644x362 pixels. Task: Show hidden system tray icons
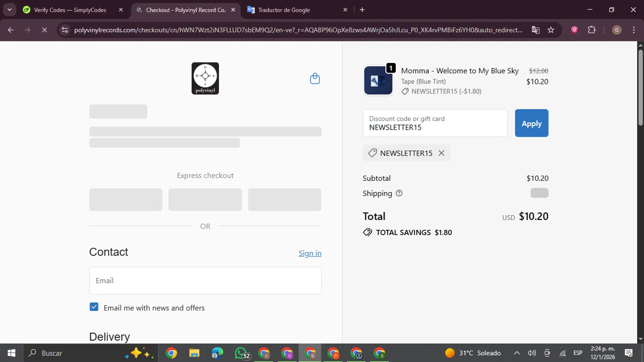[x=517, y=353]
